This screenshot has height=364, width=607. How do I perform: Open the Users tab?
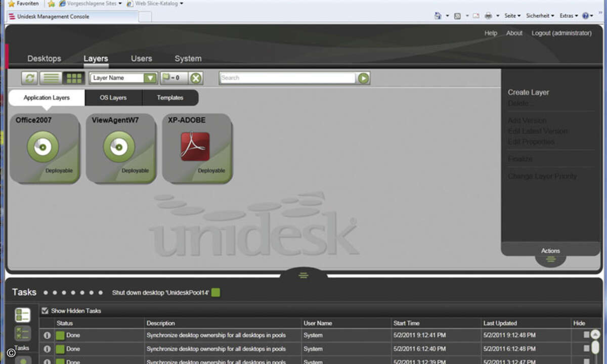[x=142, y=59]
